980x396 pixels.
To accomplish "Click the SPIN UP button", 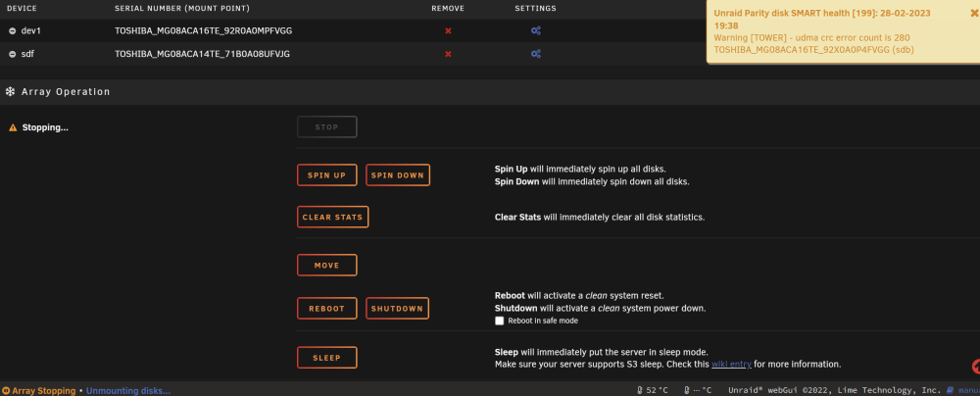I will pos(327,175).
